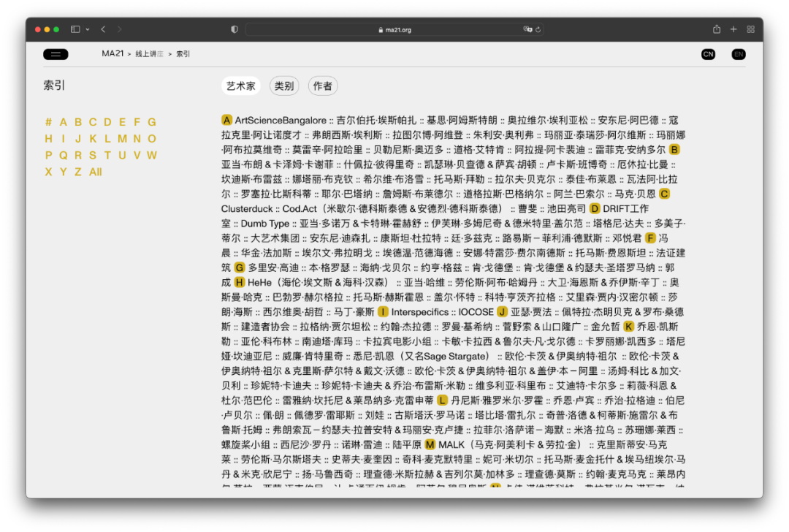Jump to letter K in sidebar index

tap(93, 138)
